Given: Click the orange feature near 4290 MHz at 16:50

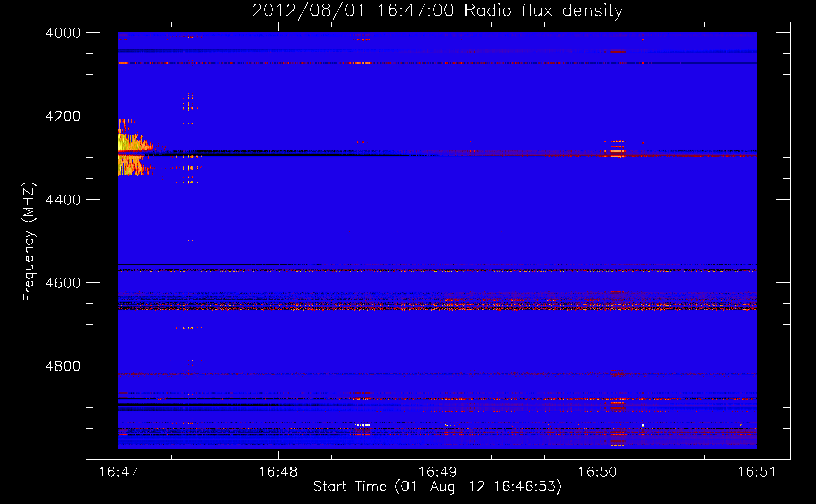Looking at the screenshot, I should [617, 149].
